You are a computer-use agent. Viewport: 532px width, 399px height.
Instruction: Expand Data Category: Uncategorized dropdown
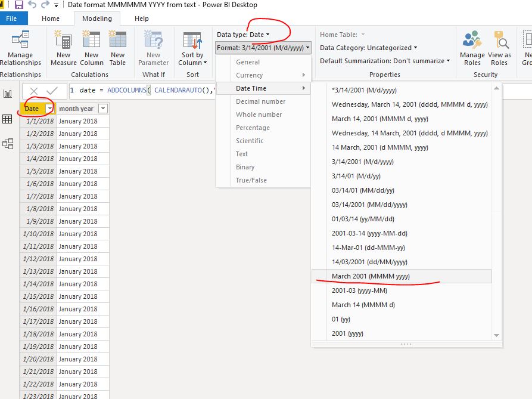click(x=368, y=48)
